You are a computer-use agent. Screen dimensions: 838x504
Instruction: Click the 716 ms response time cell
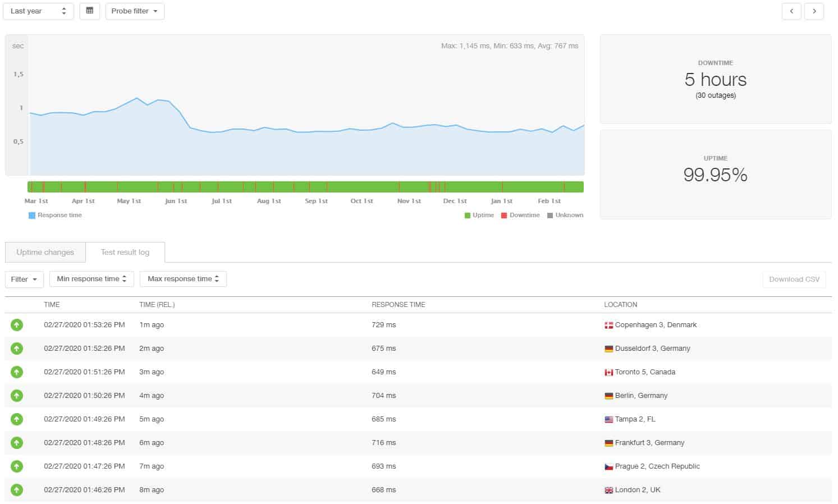(384, 443)
